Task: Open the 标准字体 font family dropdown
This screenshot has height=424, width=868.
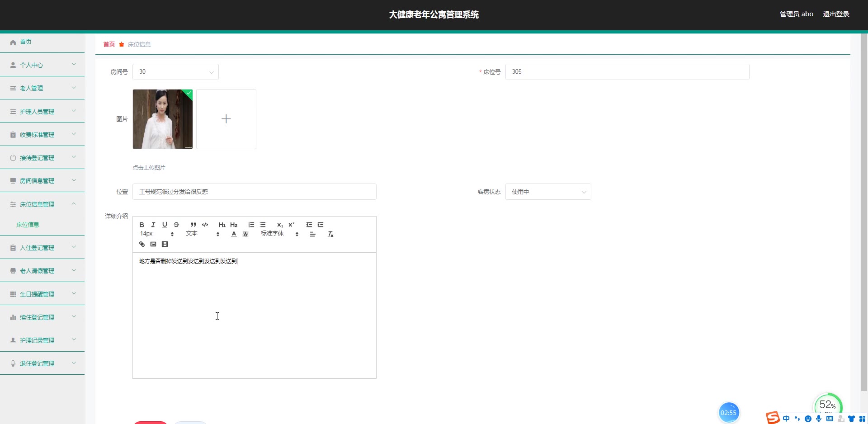Action: (279, 234)
